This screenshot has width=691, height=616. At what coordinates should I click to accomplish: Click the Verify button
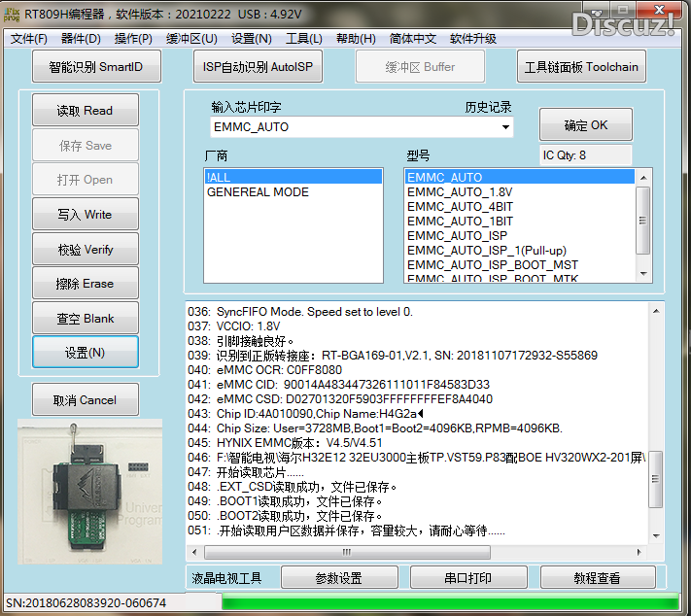85,250
